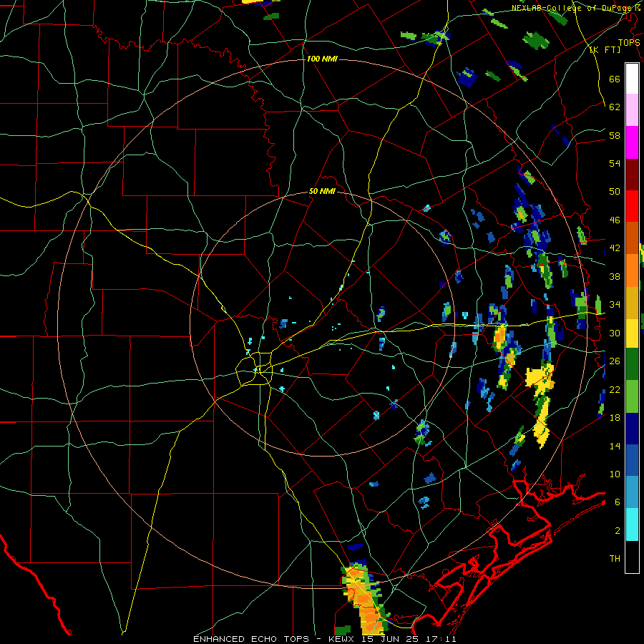The image size is (644, 644).
Task: Select the bright red legend swatch
Action: point(632,207)
